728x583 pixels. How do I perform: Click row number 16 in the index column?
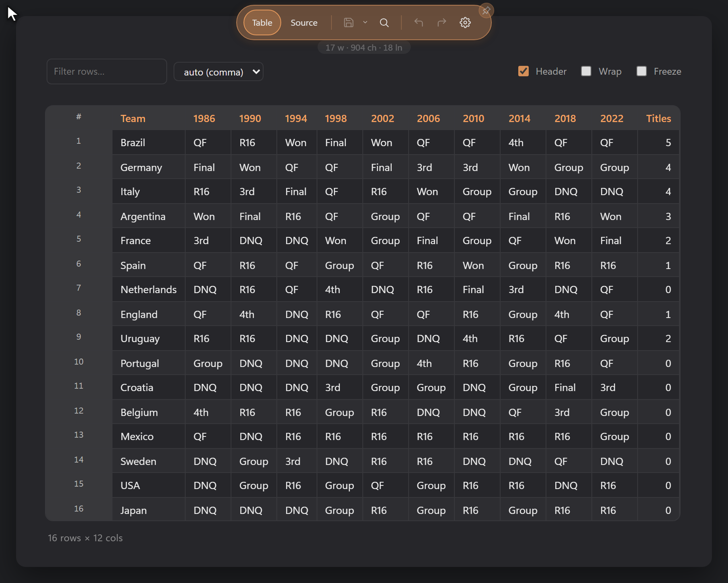point(79,509)
